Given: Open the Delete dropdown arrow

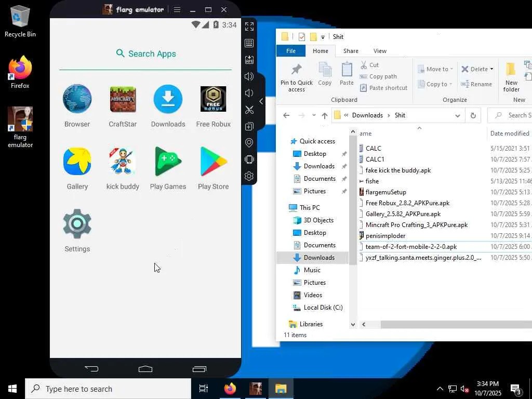Looking at the screenshot, I should click(491, 69).
